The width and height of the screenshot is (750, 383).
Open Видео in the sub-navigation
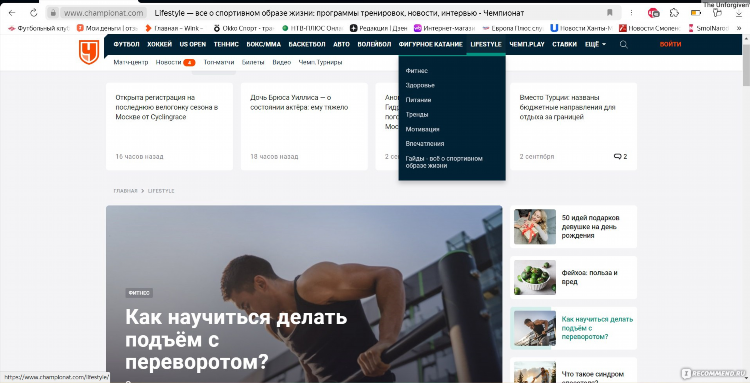282,62
